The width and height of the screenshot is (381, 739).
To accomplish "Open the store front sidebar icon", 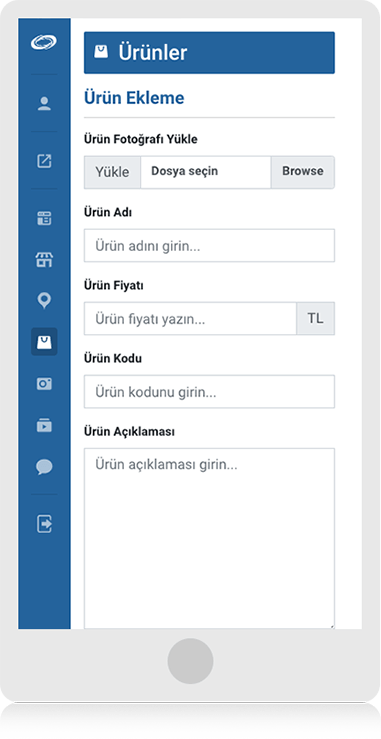I will click(44, 260).
